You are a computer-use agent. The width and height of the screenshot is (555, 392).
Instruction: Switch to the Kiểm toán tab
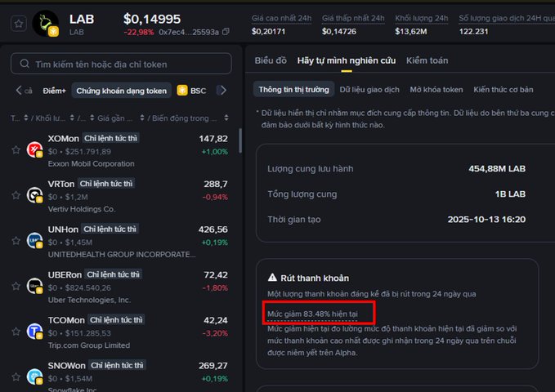click(x=427, y=60)
